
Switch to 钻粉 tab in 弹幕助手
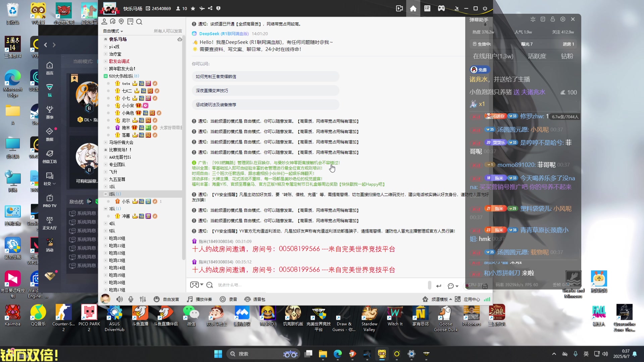coord(567,56)
